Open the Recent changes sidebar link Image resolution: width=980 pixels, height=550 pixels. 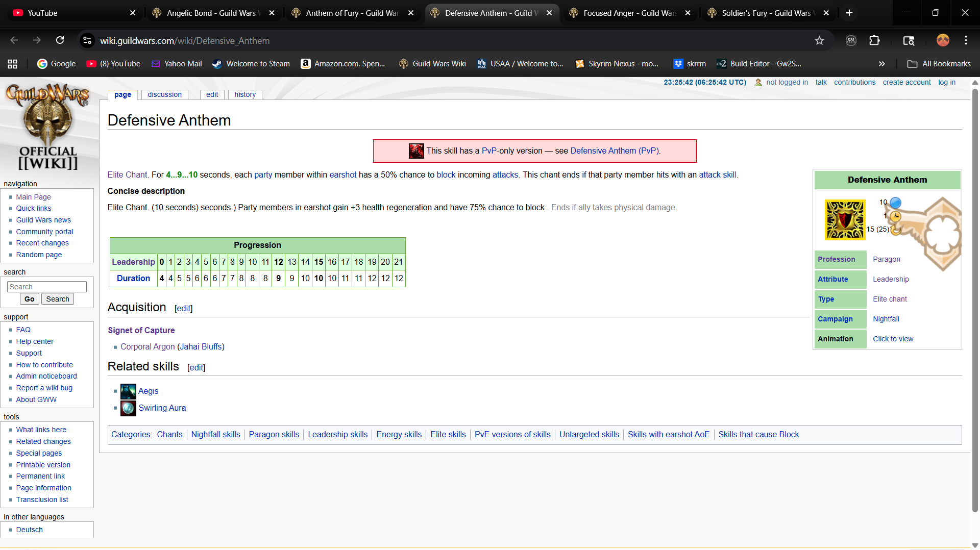tap(42, 243)
